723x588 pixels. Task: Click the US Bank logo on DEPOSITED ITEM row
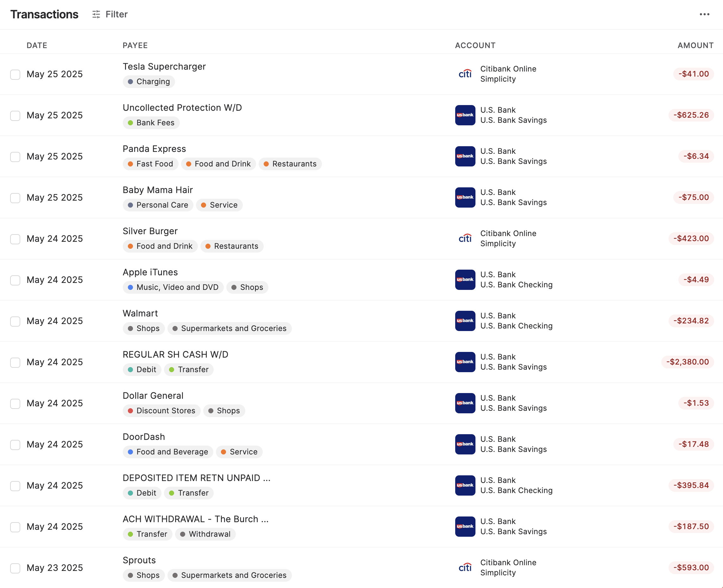(465, 485)
